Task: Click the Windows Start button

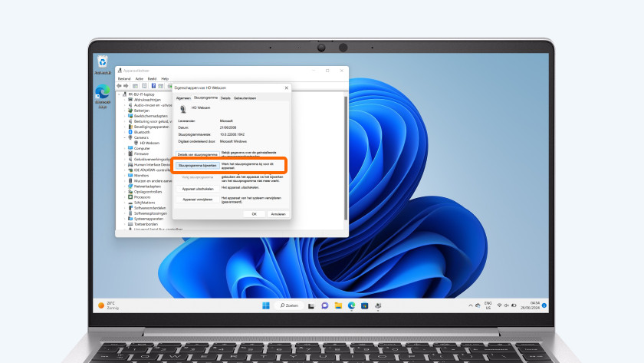Action: click(x=266, y=305)
